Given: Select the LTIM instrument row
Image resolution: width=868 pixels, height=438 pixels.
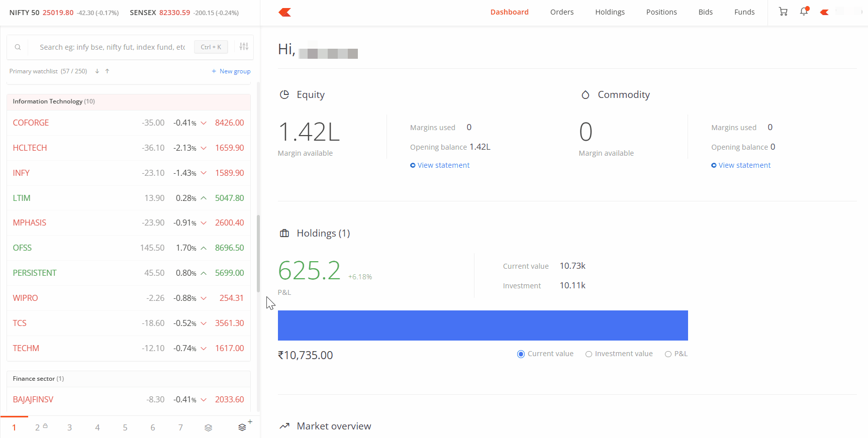Looking at the screenshot, I should pyautogui.click(x=129, y=198).
